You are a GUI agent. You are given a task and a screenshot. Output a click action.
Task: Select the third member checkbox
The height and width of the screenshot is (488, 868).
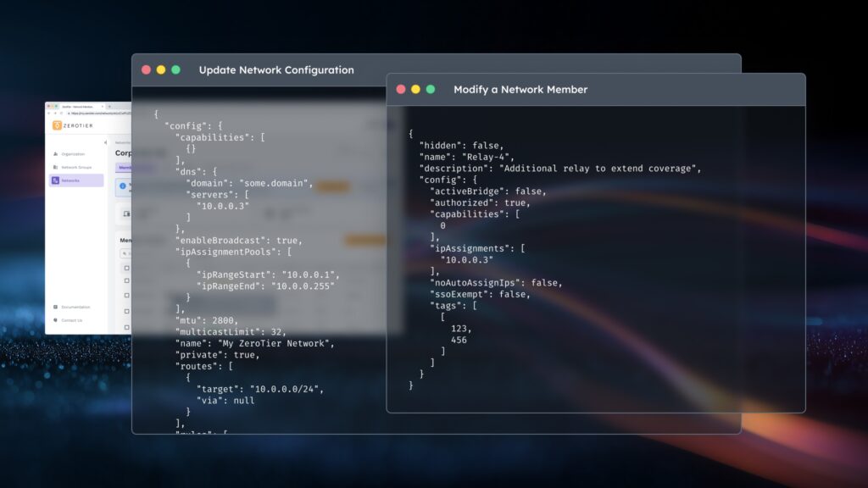point(125,294)
